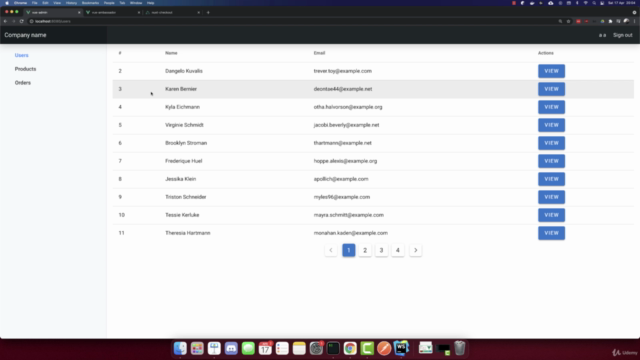Click email trever.toy@example.com
Screen dimensions: 640x360
click(342, 71)
